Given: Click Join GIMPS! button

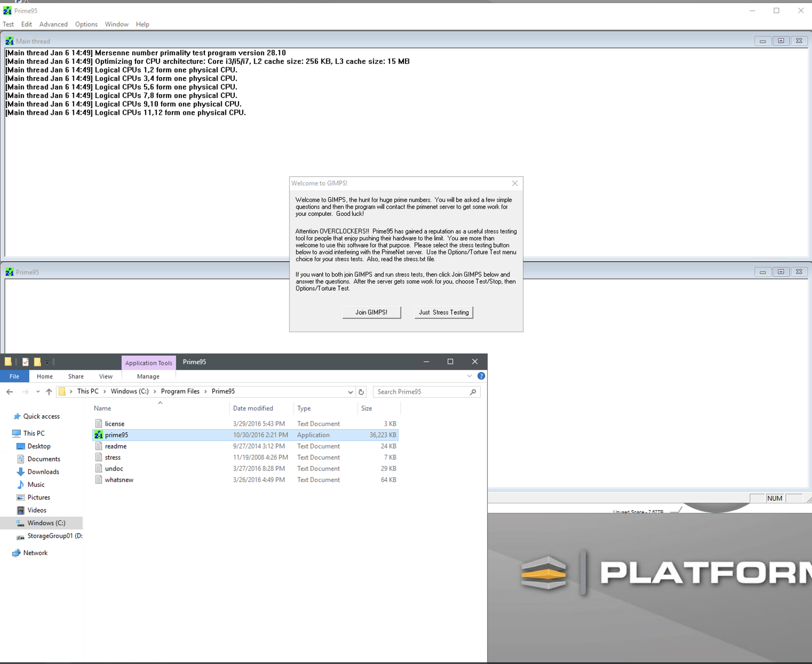Looking at the screenshot, I should click(x=371, y=312).
